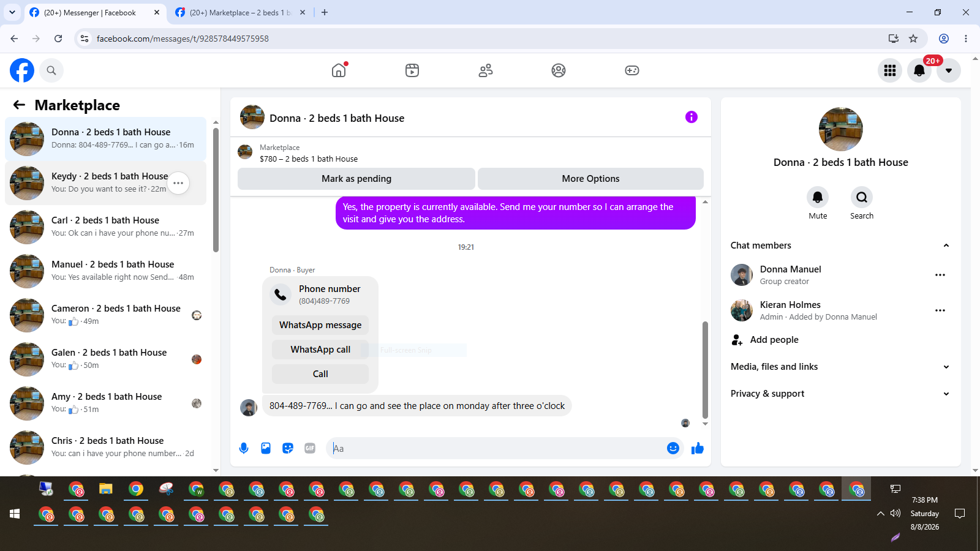Screen dimensions: 980x551
Task: Open the Facebook menu grid icon
Action: coord(890,70)
